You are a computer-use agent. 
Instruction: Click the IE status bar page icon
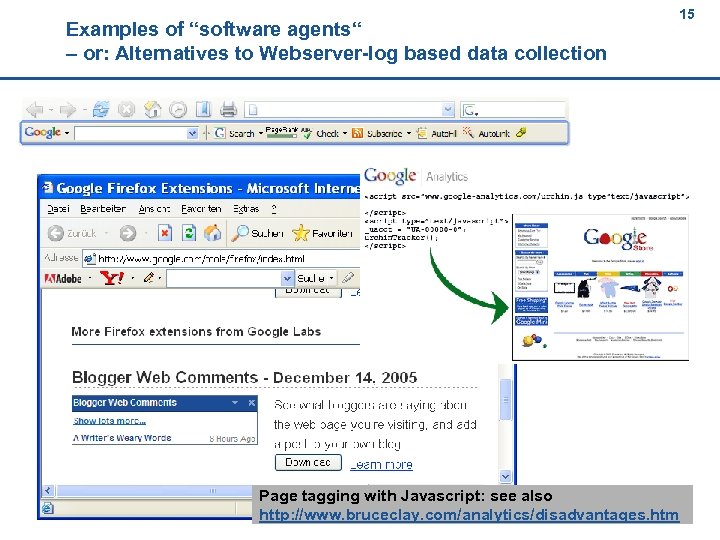click(x=48, y=508)
